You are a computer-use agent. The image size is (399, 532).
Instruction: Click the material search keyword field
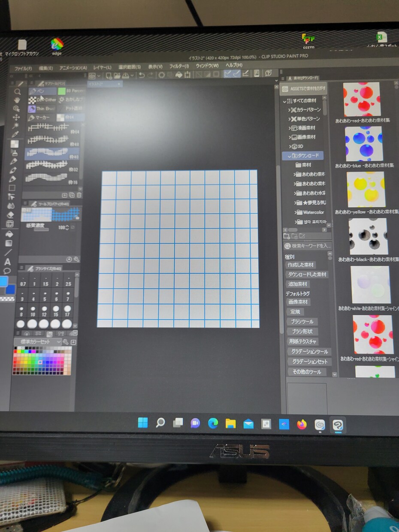(308, 246)
